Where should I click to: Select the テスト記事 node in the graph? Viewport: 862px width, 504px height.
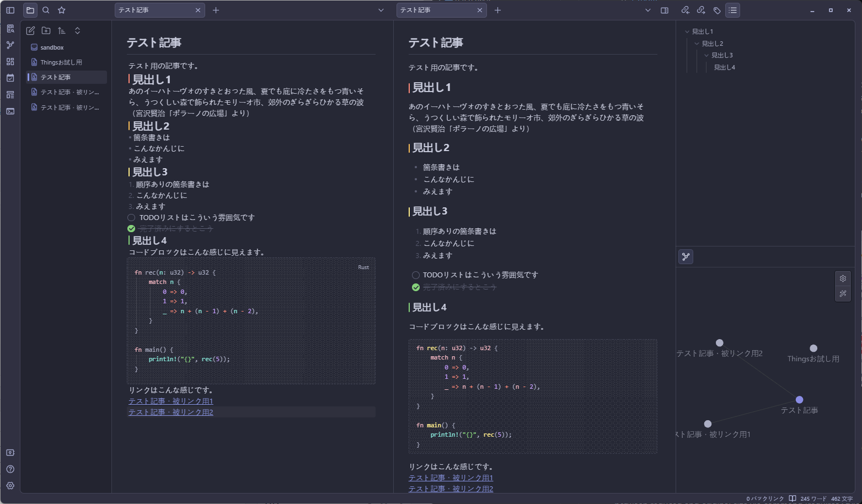pos(799,400)
